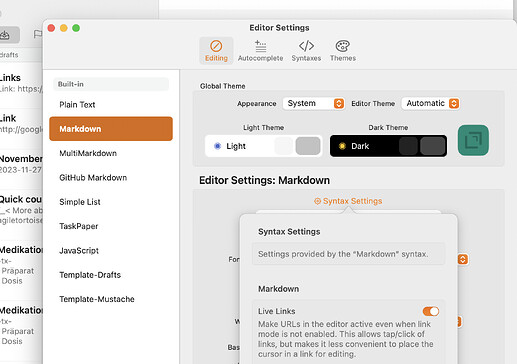The width and height of the screenshot is (517, 364).
Task: Click the light gray swatch in Light theme
Action: (308, 146)
